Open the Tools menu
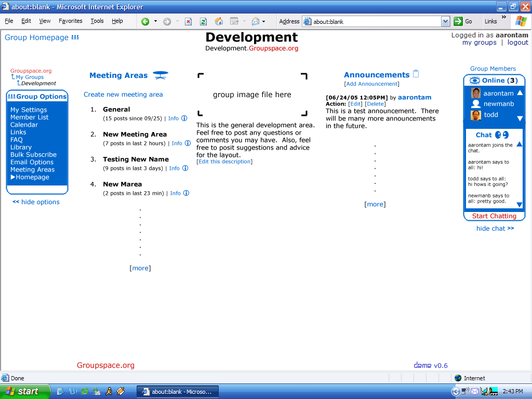 (97, 21)
